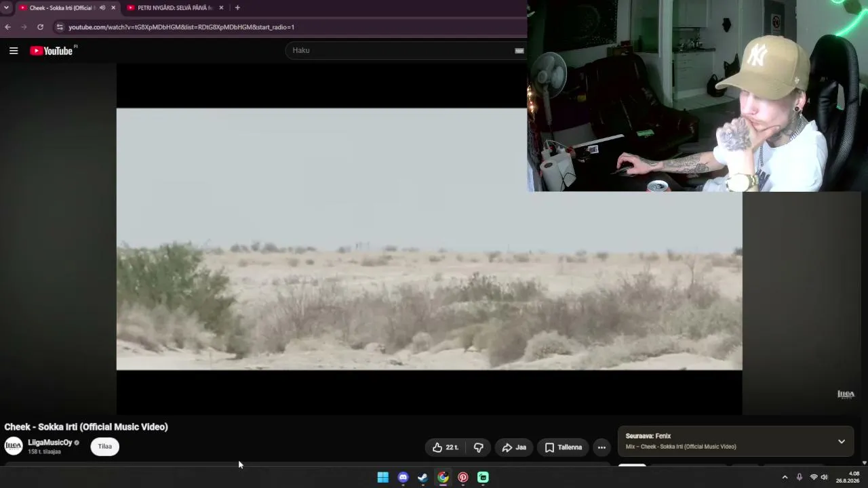Select the video title 'Cheek - Sokka Irti (Official Music Video)'
868x488 pixels.
click(x=86, y=427)
